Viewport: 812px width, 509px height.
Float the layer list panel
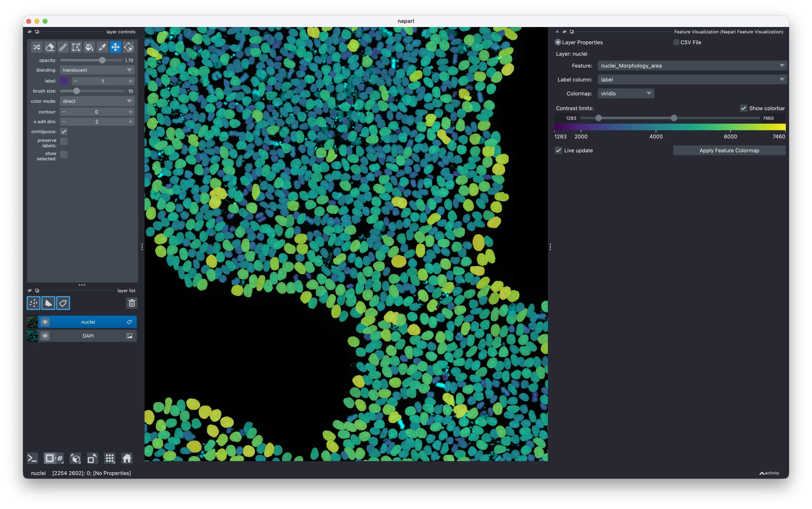[x=37, y=291]
